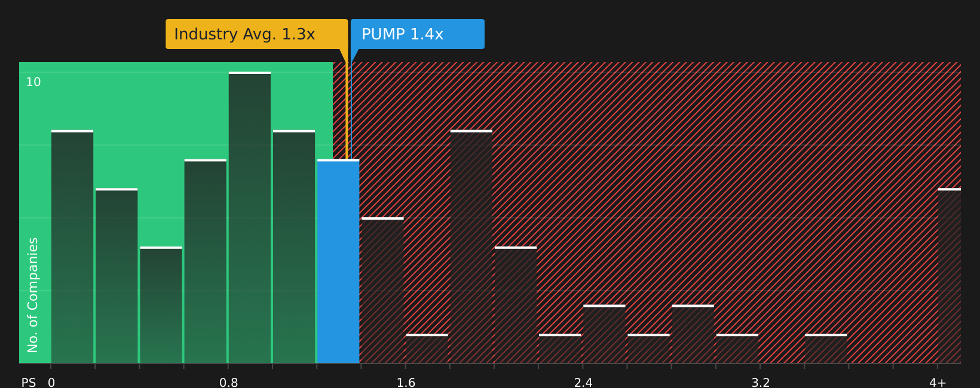Click the PUMP 1.4x label
980x388 pixels.
pos(418,34)
